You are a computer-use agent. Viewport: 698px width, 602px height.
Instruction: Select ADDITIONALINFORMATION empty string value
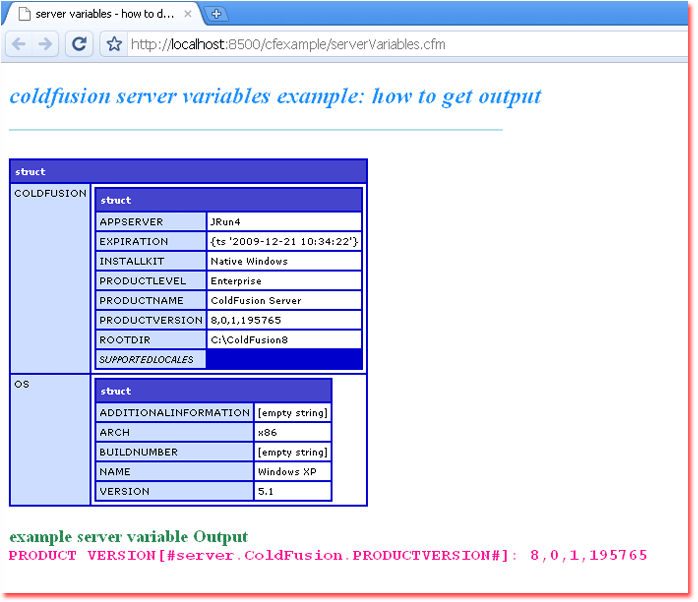pos(292,412)
